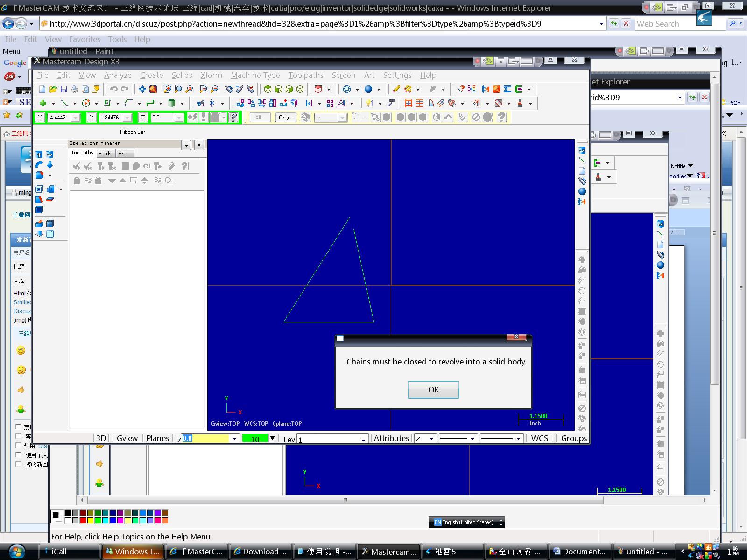Toggle the Y coordinate lock button

pos(92,118)
